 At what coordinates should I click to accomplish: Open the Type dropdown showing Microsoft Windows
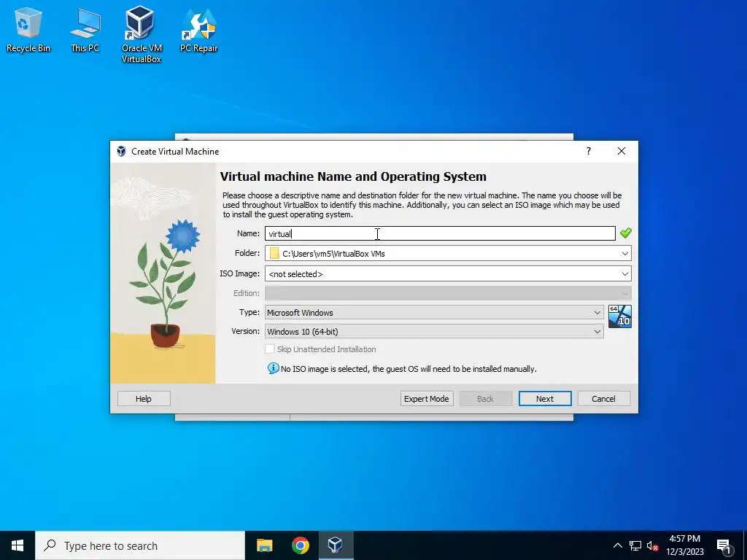[434, 312]
